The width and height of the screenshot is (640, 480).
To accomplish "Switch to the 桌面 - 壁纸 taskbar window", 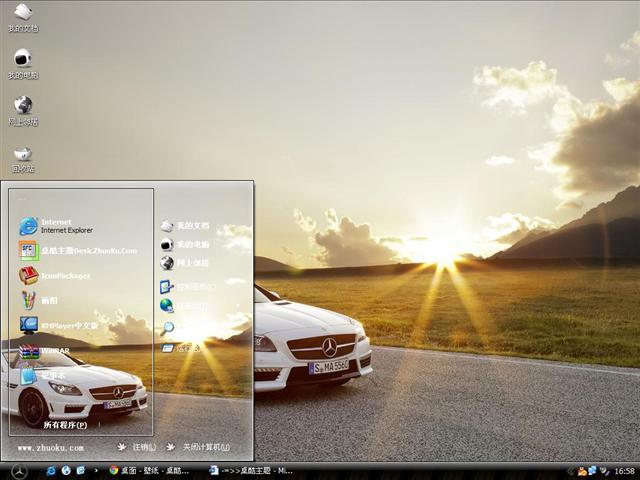I will [150, 470].
